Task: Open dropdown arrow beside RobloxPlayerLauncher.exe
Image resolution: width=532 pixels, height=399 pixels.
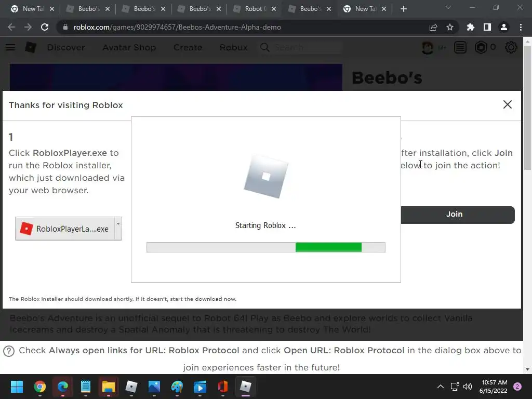Action: pyautogui.click(x=118, y=229)
